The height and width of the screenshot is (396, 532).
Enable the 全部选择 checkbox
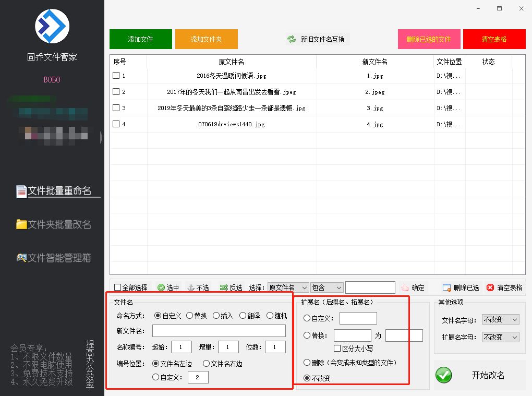[117, 287]
